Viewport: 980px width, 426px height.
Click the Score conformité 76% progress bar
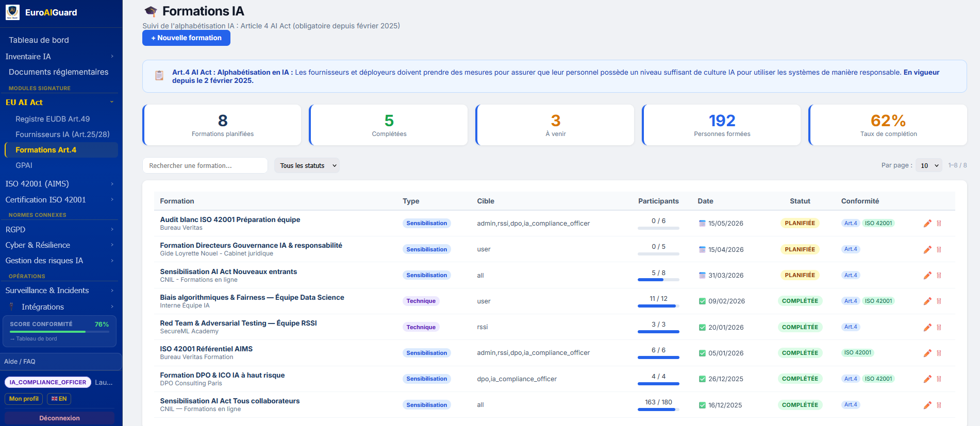(x=59, y=332)
